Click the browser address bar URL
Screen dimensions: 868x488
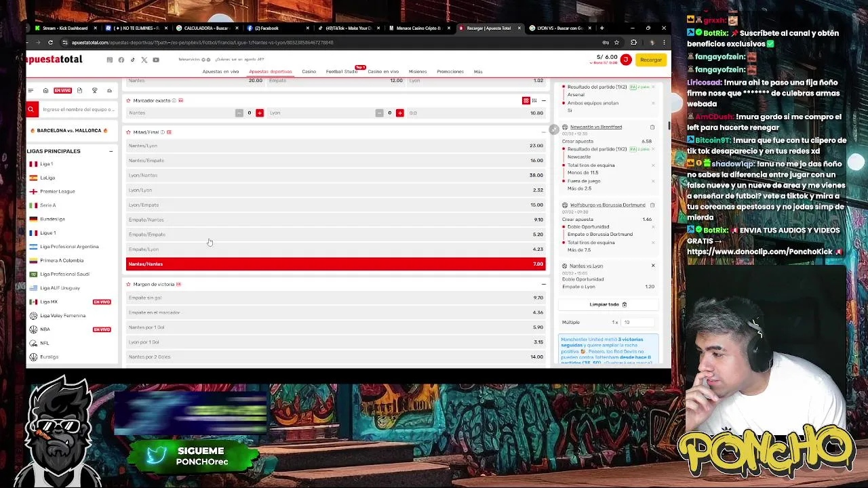[x=202, y=42]
